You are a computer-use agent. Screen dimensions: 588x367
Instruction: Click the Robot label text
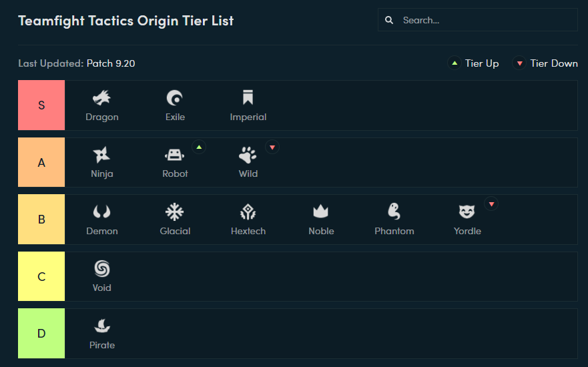coord(175,174)
